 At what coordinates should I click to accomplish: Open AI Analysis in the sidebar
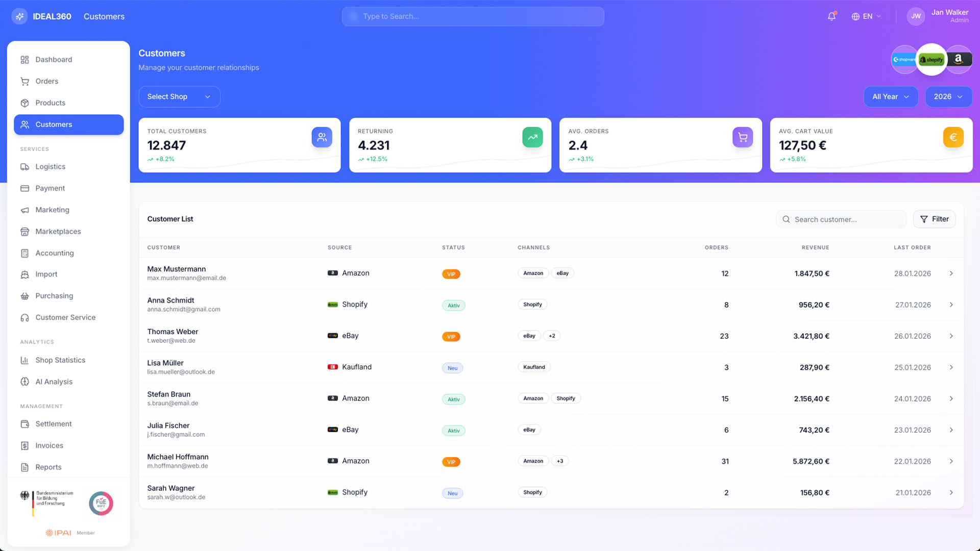(54, 382)
